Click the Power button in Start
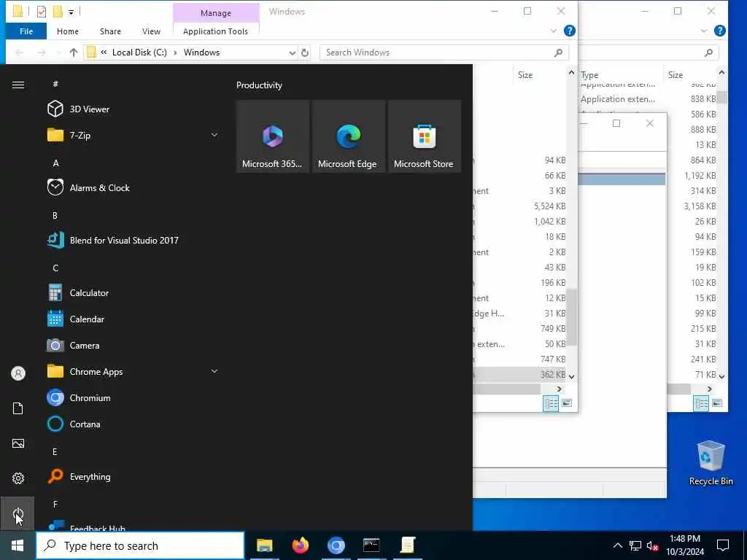This screenshot has width=747, height=560. [x=18, y=513]
